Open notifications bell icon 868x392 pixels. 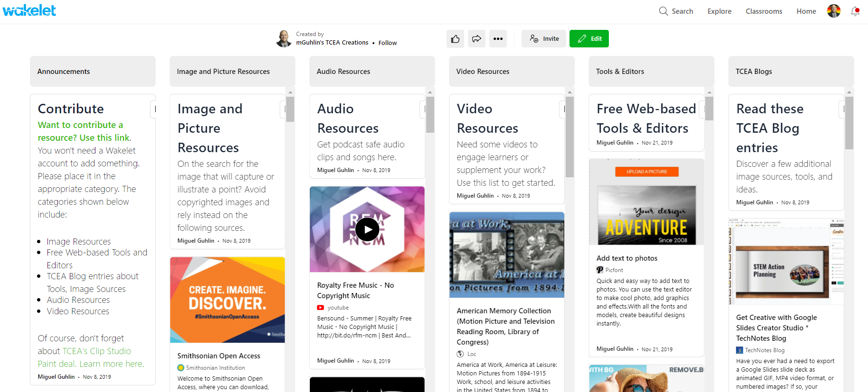pyautogui.click(x=855, y=11)
